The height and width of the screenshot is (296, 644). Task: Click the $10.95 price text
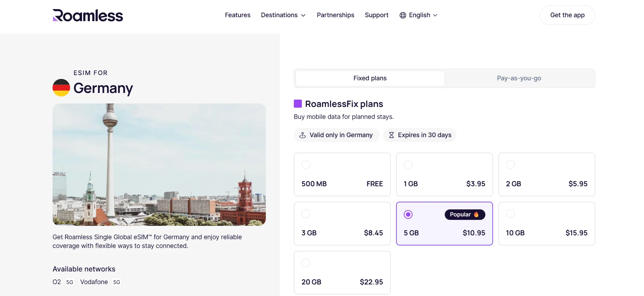(474, 233)
